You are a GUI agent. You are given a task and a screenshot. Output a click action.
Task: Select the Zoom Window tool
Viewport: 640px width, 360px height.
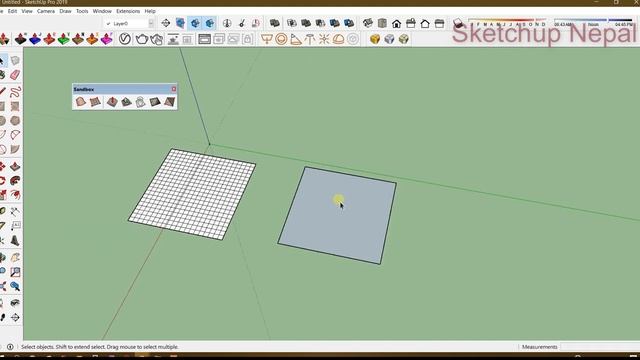click(15, 272)
